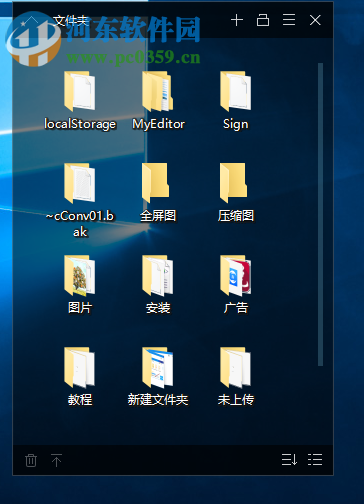Select the 安装 label text
The image size is (364, 504).
tap(158, 308)
